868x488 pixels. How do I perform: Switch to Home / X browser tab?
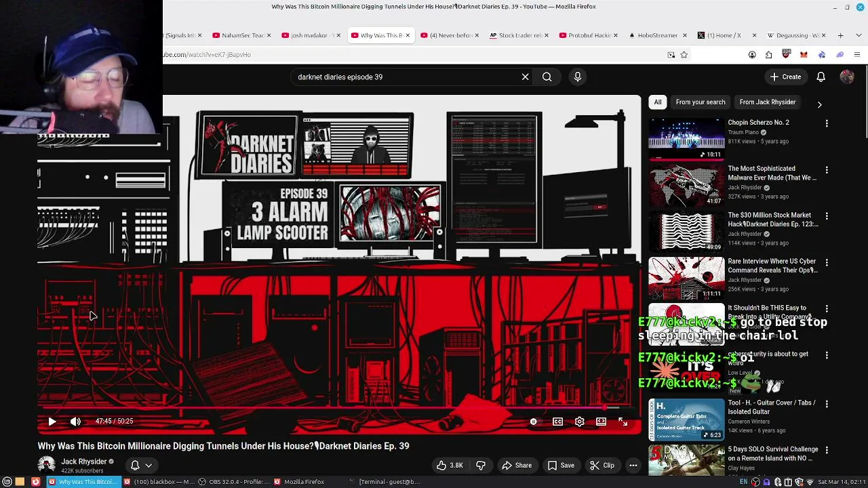pyautogui.click(x=726, y=35)
